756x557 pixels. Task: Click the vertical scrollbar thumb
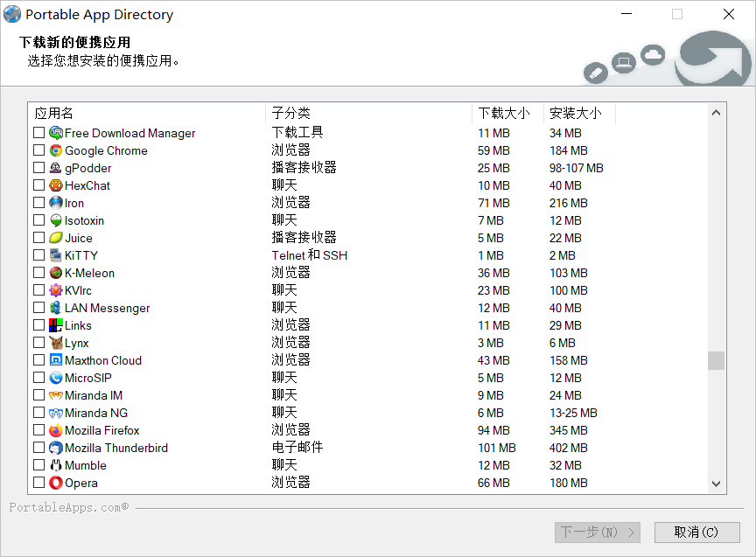[717, 360]
